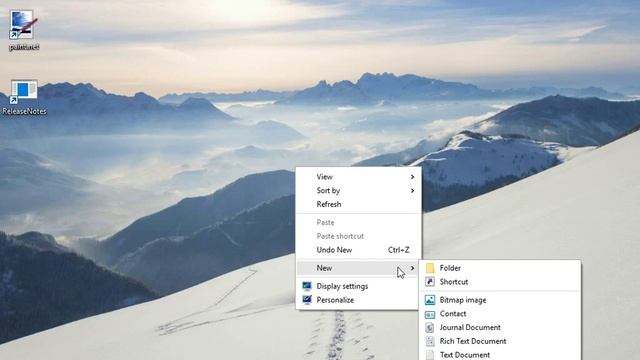Expand the View submenu arrow
The image size is (640, 360).
point(412,177)
